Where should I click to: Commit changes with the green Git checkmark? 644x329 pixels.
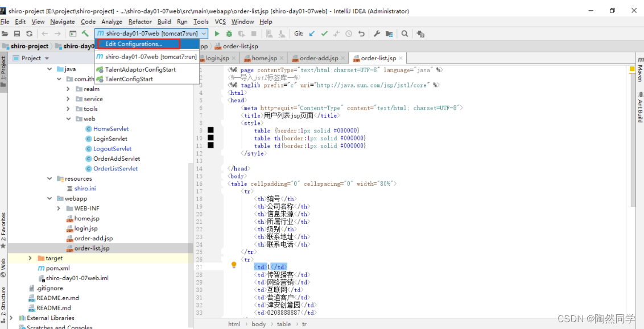pyautogui.click(x=324, y=34)
